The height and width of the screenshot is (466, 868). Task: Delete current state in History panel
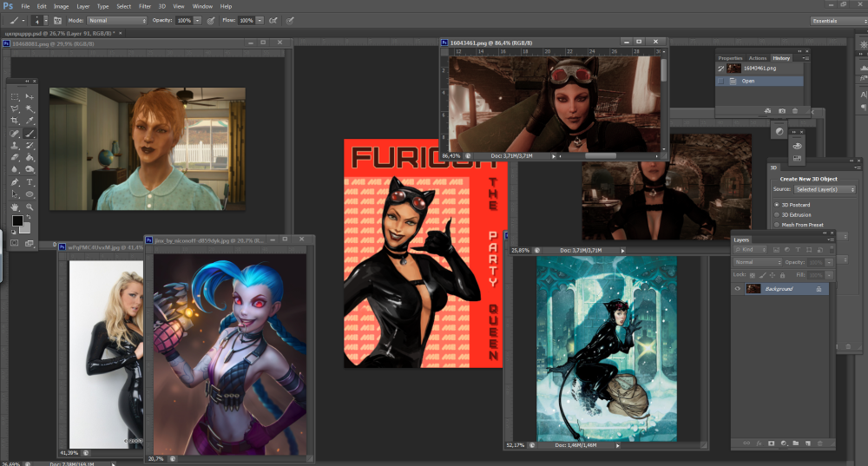point(795,111)
